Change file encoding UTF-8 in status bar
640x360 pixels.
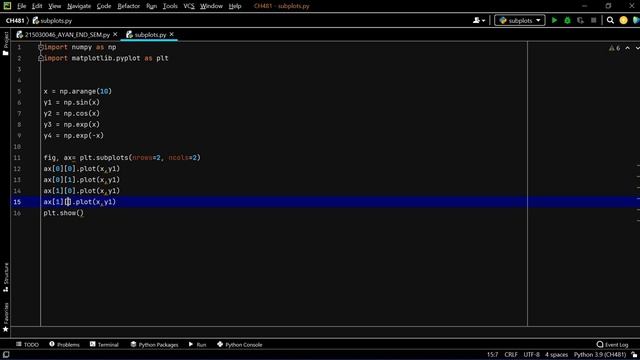point(531,355)
